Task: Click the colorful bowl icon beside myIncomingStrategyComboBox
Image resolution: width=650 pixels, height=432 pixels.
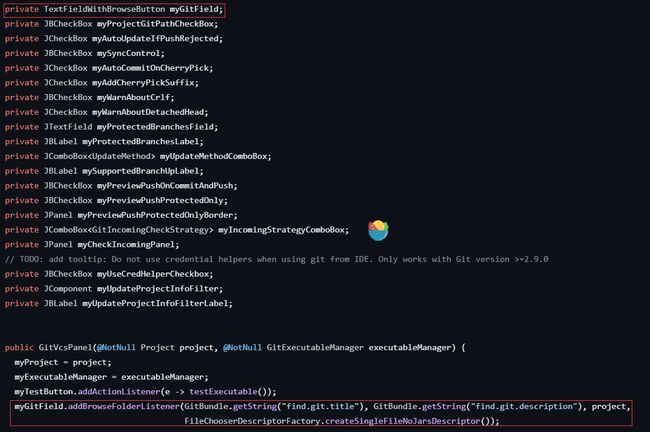Action: [378, 230]
